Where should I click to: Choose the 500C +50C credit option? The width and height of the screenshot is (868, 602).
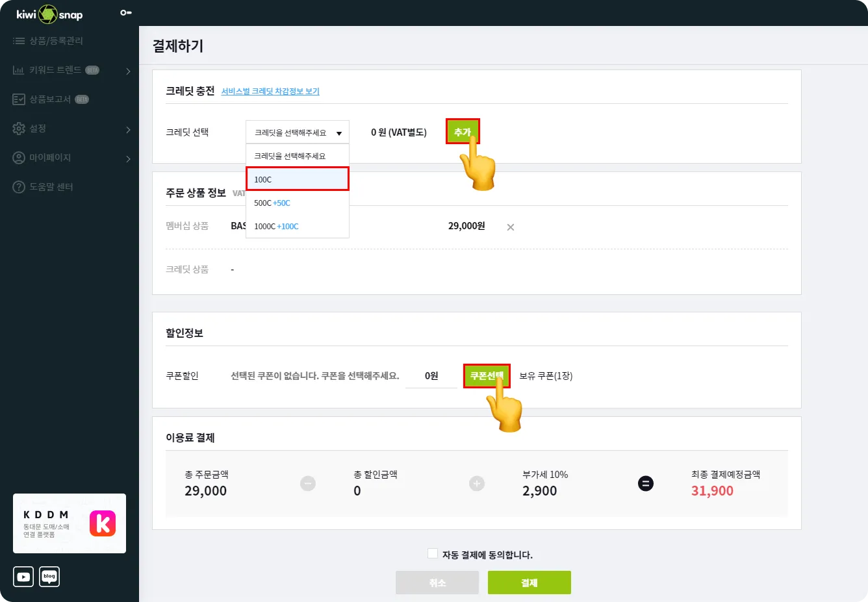(297, 203)
